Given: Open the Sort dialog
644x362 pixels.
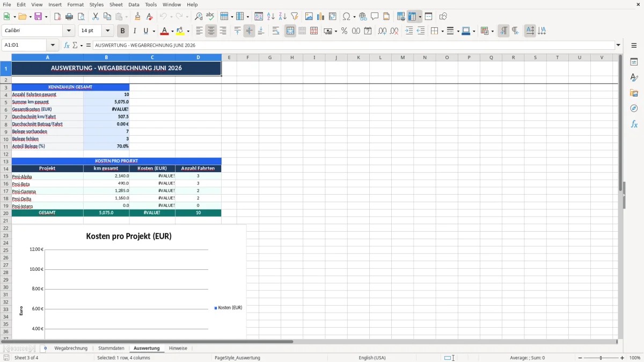Looking at the screenshot, I should pos(259,17).
